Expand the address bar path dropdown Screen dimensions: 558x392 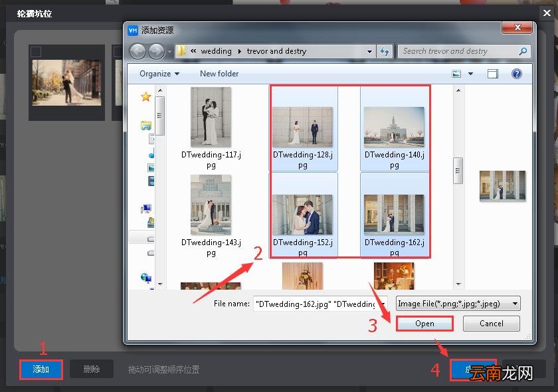tap(370, 52)
